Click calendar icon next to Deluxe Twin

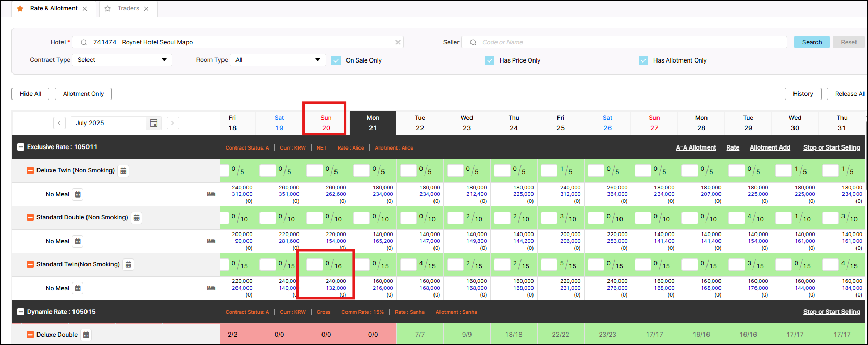tap(123, 171)
